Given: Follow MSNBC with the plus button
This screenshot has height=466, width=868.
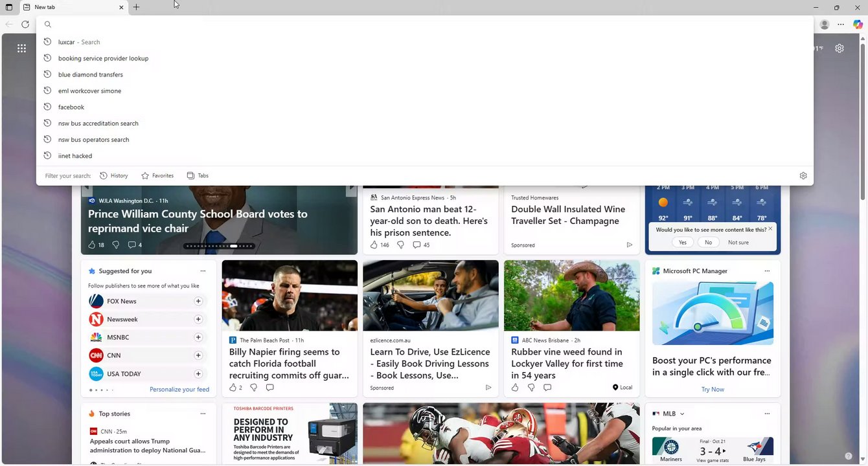Looking at the screenshot, I should (198, 337).
